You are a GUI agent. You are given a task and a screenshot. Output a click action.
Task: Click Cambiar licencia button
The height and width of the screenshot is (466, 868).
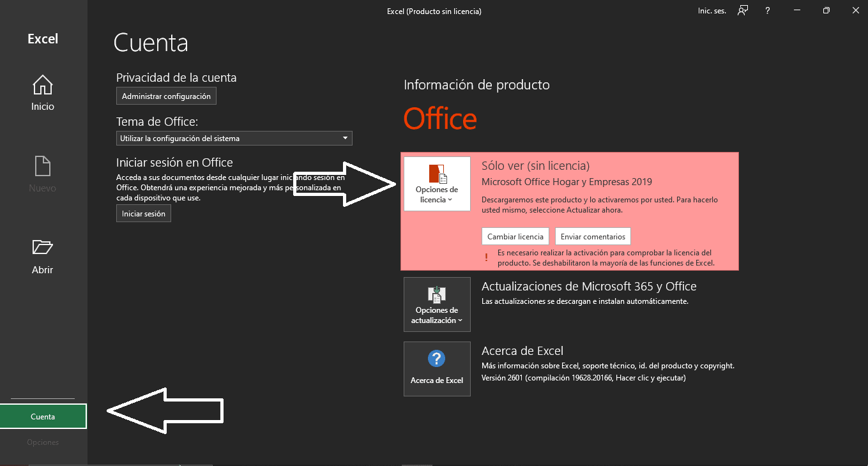[515, 236]
